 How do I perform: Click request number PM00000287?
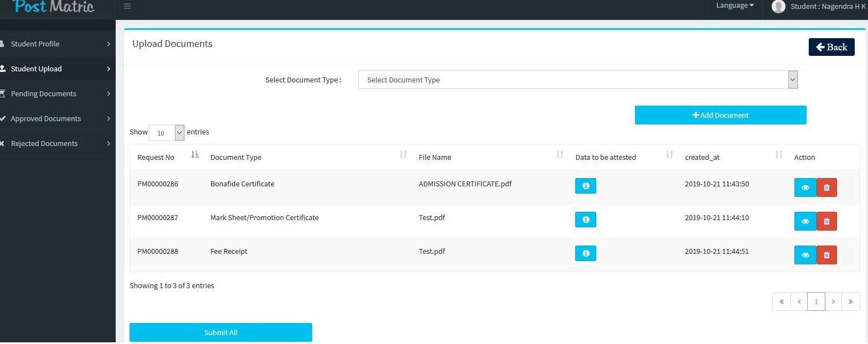[x=158, y=217]
